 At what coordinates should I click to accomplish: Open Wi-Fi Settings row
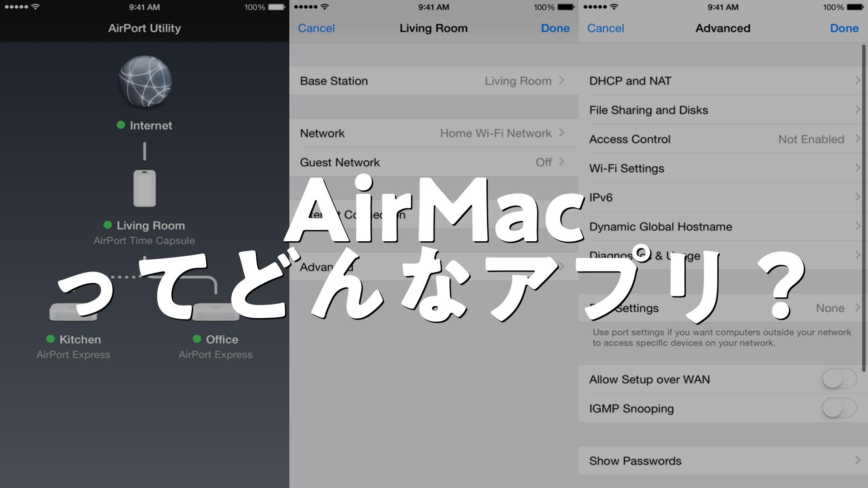[x=723, y=168]
